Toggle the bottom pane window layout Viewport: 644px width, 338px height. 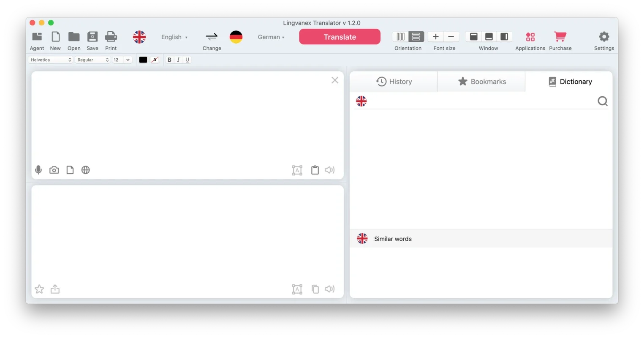point(489,37)
